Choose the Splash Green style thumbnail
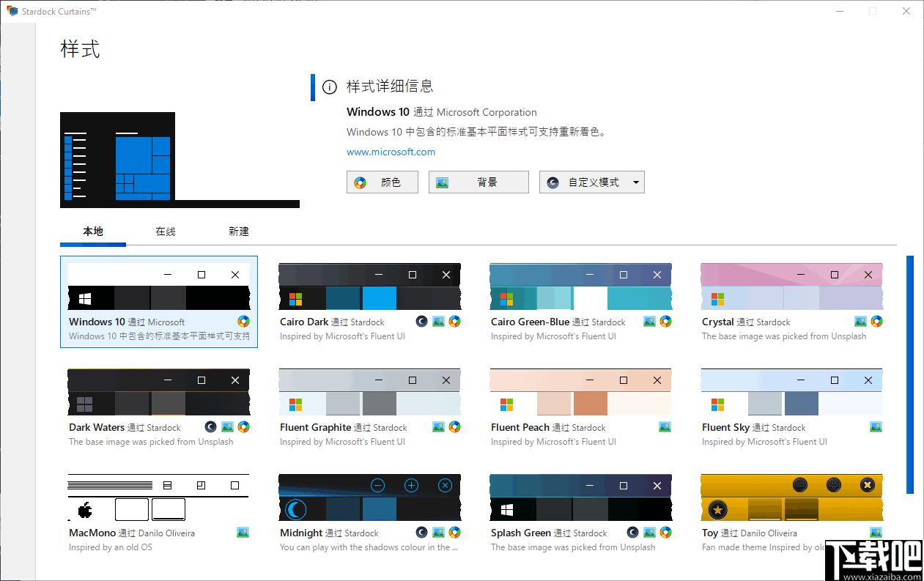Screen dimensions: 924x581 pos(580,497)
